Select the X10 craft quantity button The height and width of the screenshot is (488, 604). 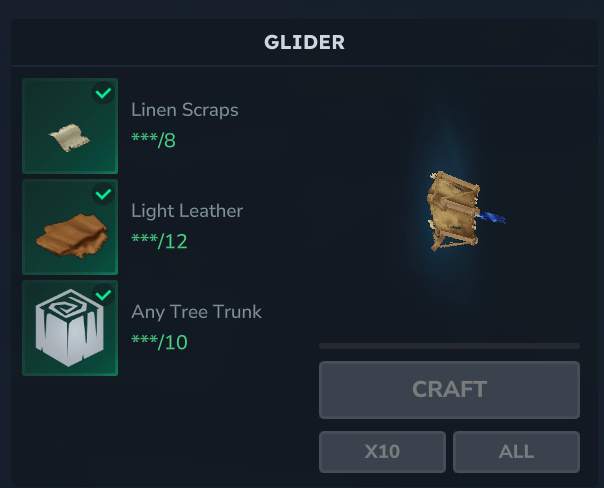pos(382,451)
